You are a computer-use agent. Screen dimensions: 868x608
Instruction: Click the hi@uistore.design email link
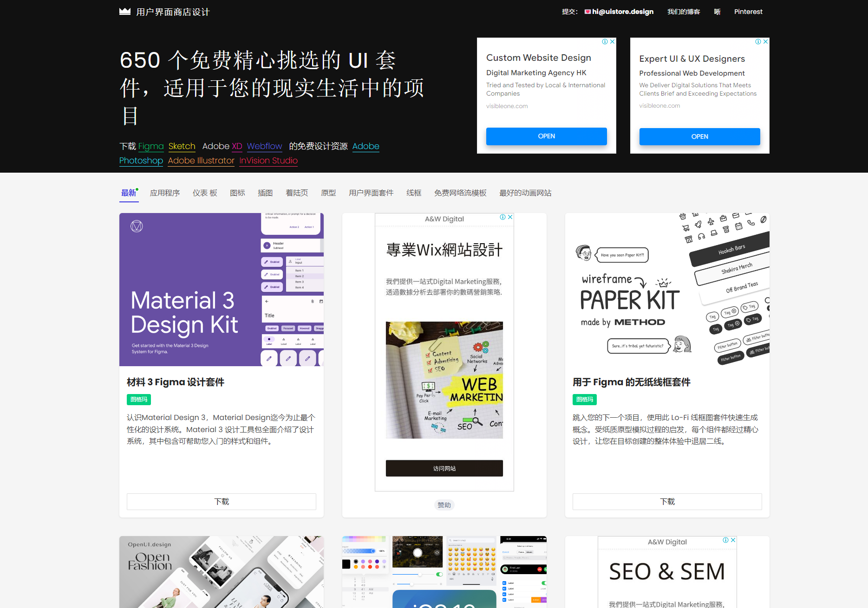tap(623, 12)
